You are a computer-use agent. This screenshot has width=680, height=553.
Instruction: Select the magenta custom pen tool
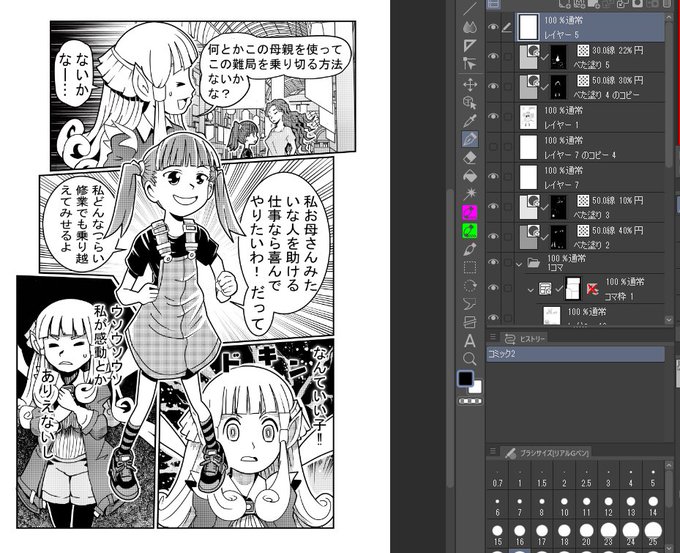coord(470,212)
